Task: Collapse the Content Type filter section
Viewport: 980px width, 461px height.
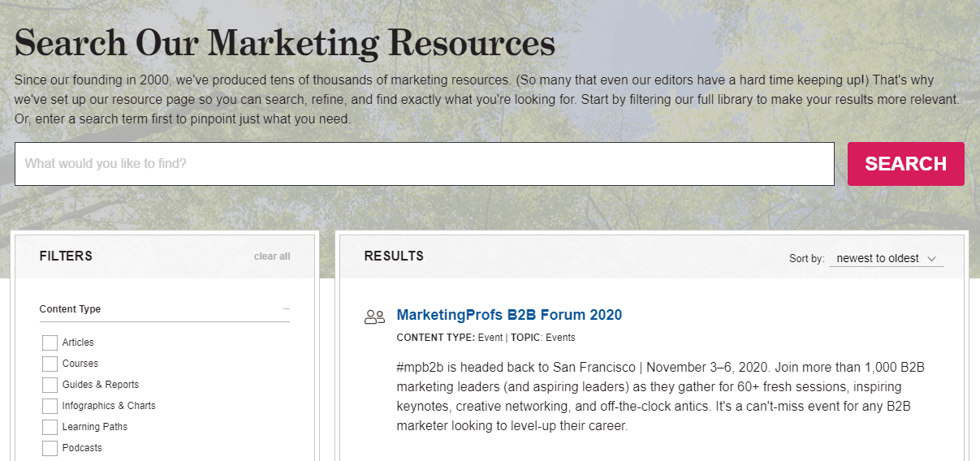Action: tap(286, 308)
